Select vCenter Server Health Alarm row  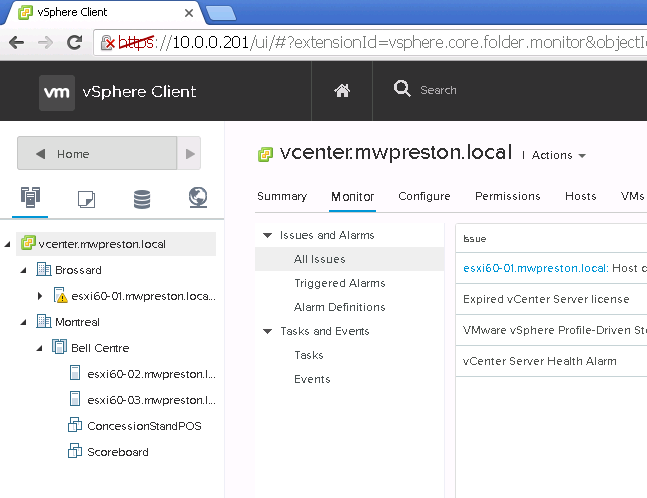[551, 361]
